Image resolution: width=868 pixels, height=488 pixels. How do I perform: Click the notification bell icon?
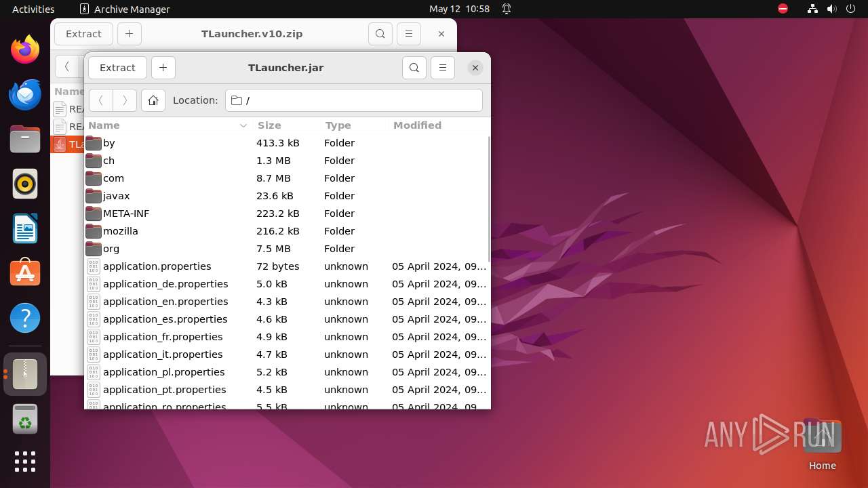point(507,9)
